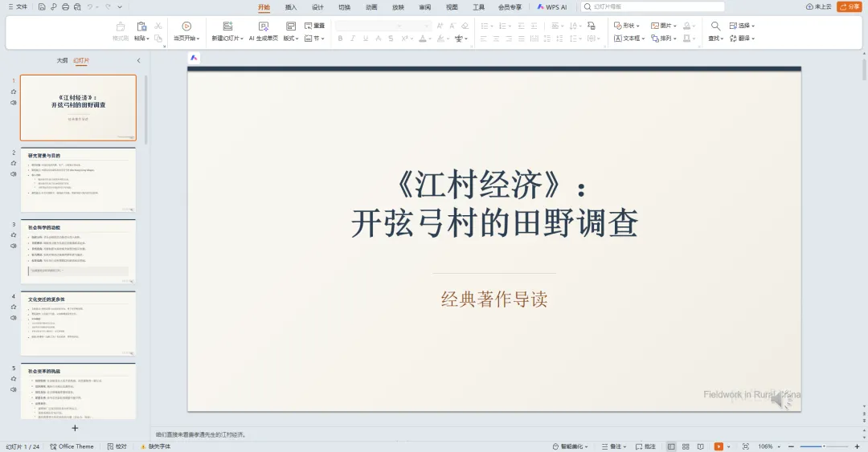Click the New Slide (新建幻灯片) icon
The image size is (868, 452).
(x=227, y=26)
